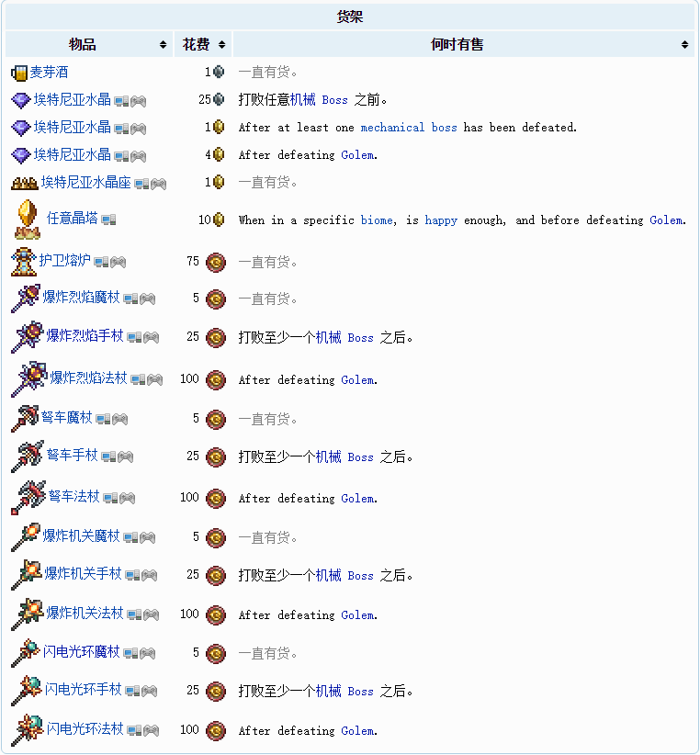Click the crystal icon in the 4 gold row
This screenshot has width=700, height=755.
21,155
